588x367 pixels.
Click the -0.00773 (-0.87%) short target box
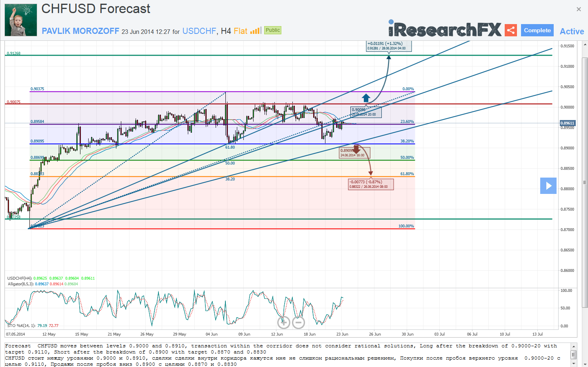[371, 185]
